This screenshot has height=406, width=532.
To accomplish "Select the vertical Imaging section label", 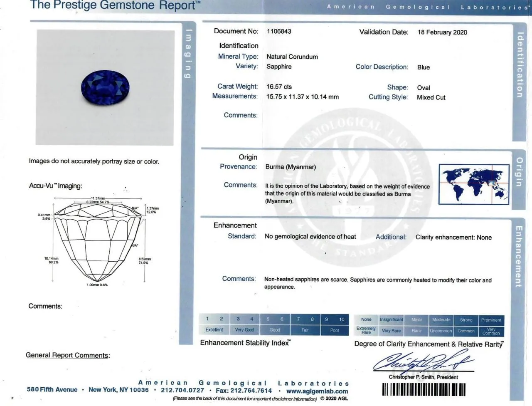I will tap(188, 53).
